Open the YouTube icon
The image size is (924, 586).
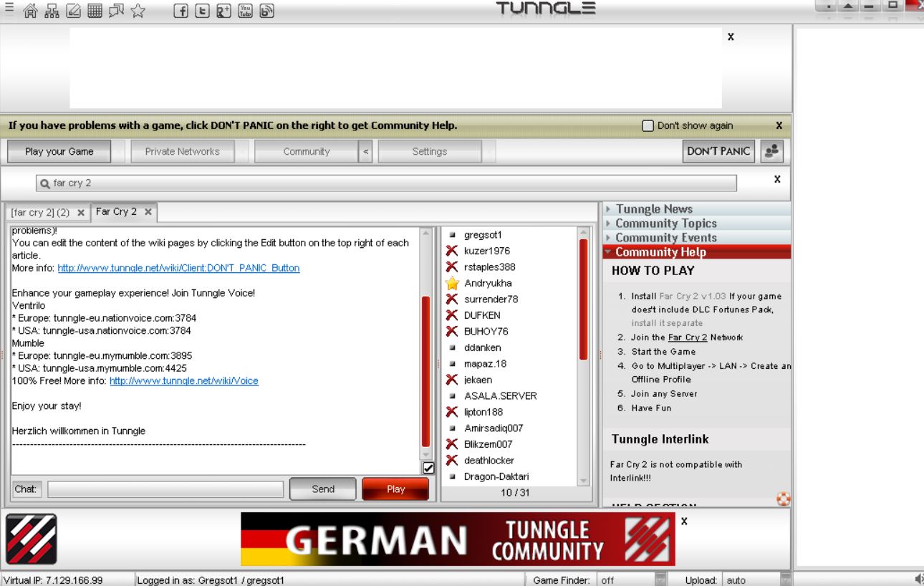[245, 12]
